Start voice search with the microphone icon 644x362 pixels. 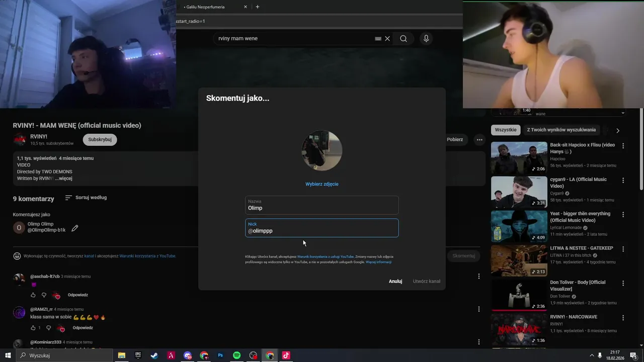(x=426, y=39)
